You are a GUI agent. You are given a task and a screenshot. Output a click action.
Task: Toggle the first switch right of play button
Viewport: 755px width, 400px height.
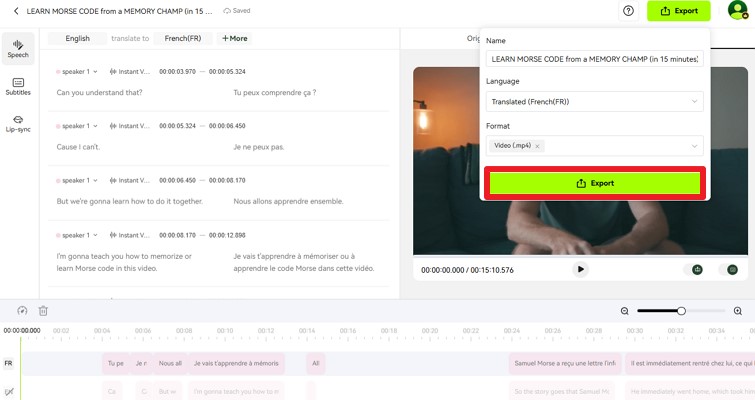(697, 270)
